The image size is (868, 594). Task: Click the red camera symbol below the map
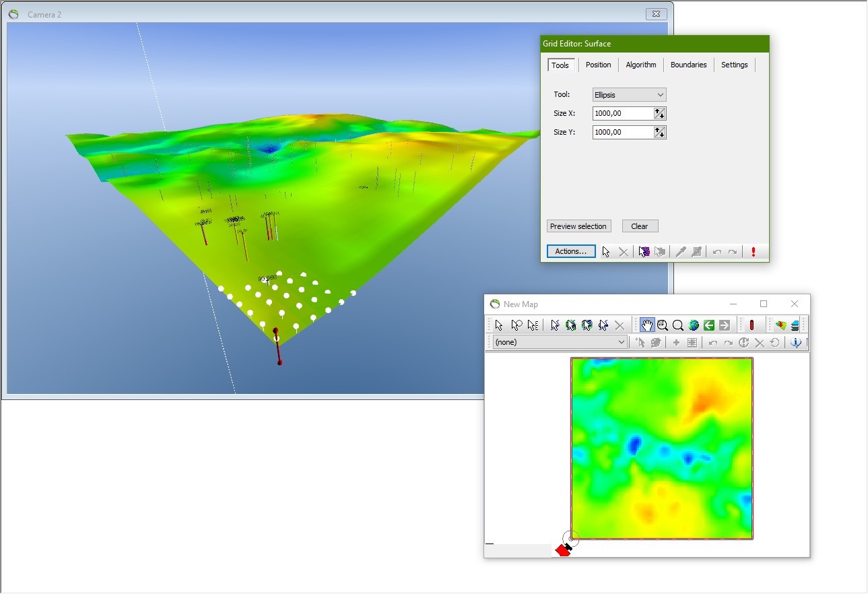tap(564, 550)
